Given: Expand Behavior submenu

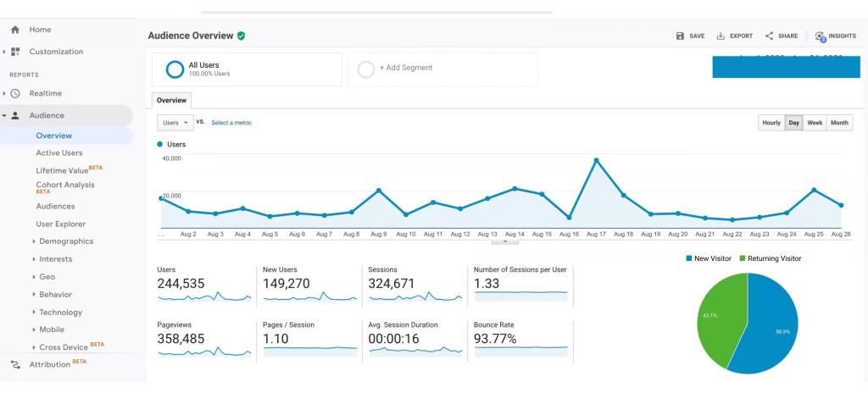Looking at the screenshot, I should tap(34, 295).
